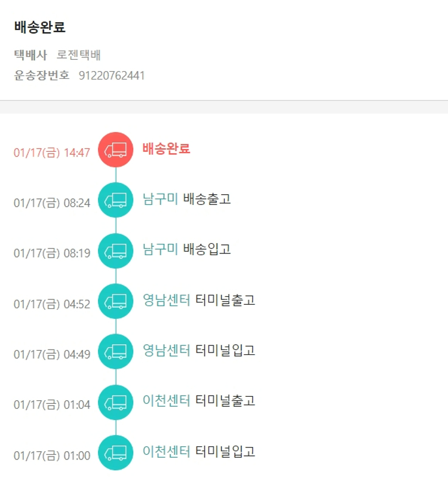Click the red truck icon for 배송완료
The width and height of the screenshot is (448, 481).
[x=116, y=149]
